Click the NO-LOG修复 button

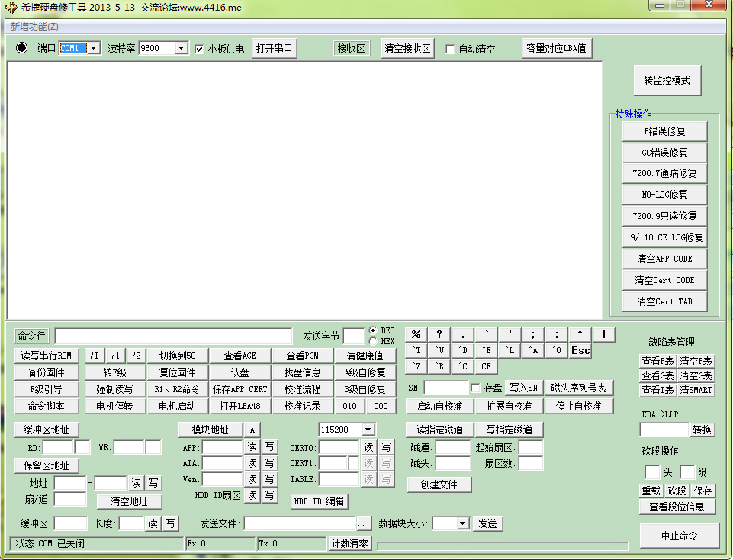664,195
